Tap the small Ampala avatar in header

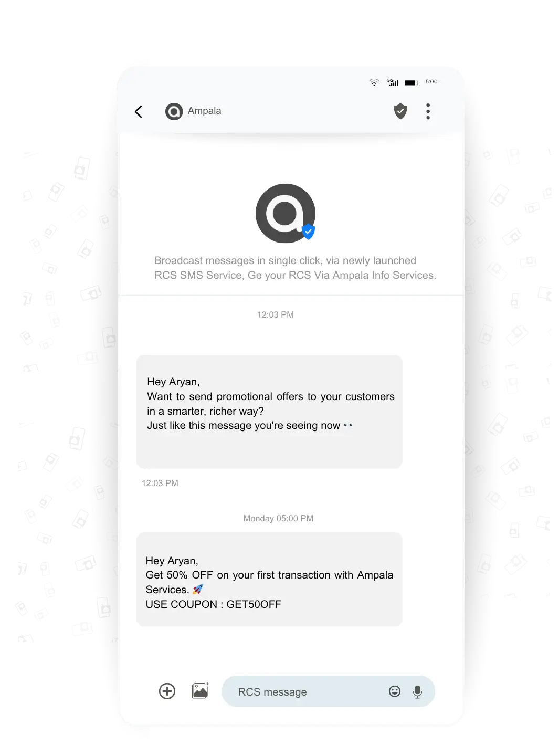coord(174,111)
